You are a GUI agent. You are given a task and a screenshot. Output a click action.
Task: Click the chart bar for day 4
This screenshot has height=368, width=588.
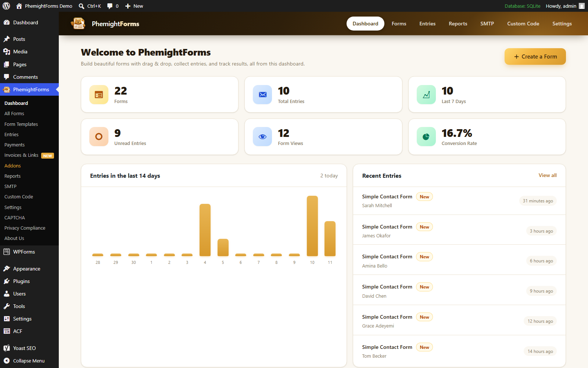pos(205,230)
